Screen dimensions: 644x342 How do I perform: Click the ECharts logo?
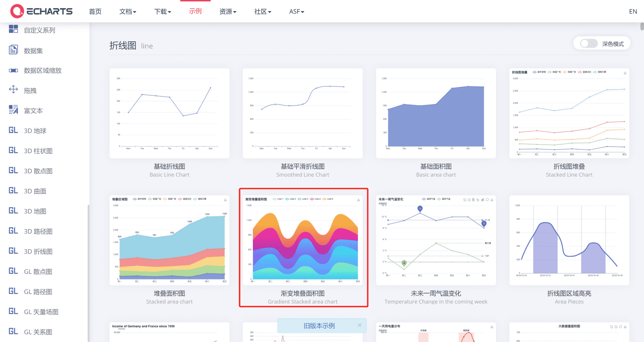point(42,11)
